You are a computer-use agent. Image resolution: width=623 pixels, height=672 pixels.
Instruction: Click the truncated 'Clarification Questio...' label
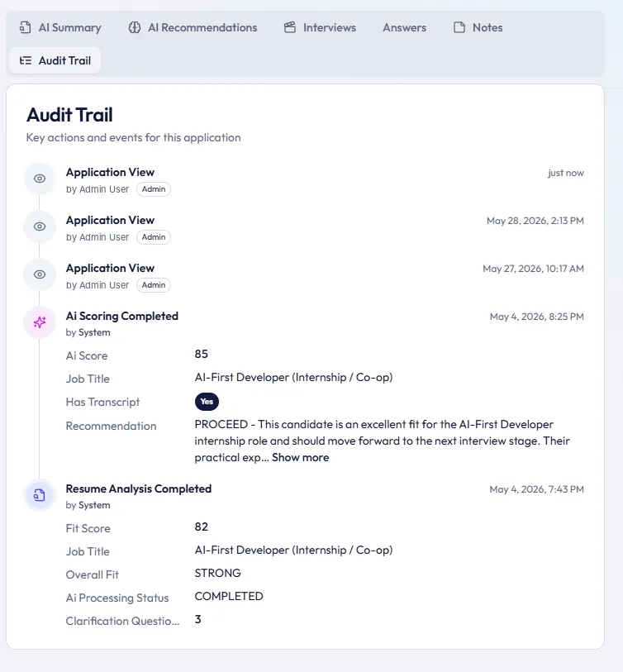pos(122,621)
